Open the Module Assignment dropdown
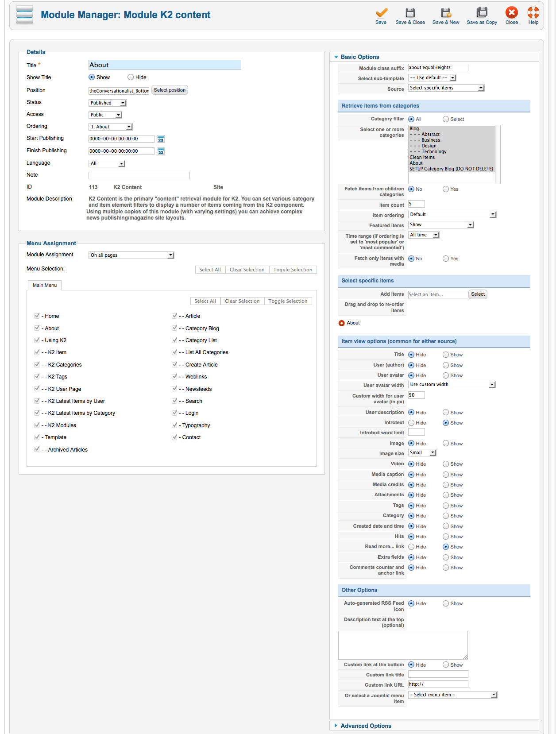The width and height of the screenshot is (560, 734). 131,255
